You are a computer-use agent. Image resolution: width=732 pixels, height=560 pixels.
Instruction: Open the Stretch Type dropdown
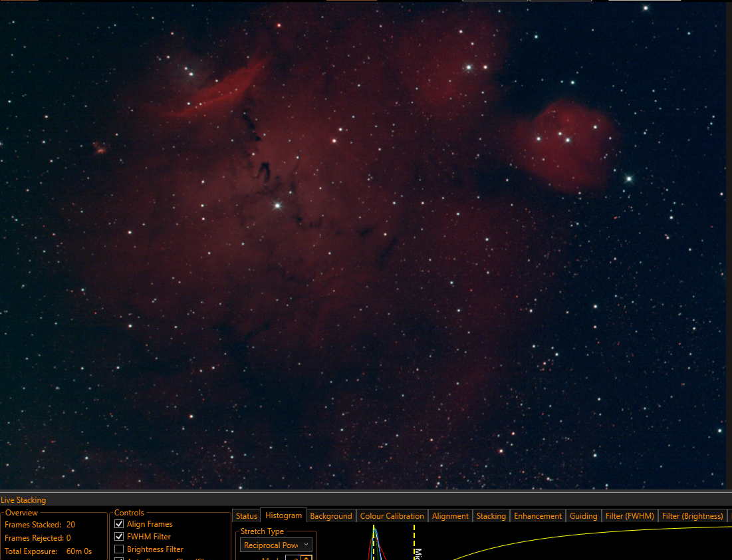tap(276, 545)
